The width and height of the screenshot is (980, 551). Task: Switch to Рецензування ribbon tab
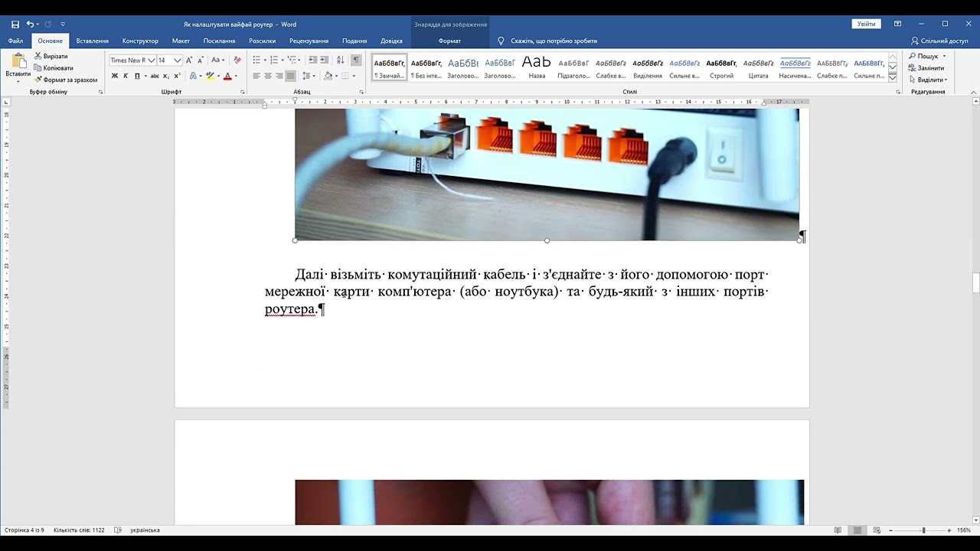[309, 41]
